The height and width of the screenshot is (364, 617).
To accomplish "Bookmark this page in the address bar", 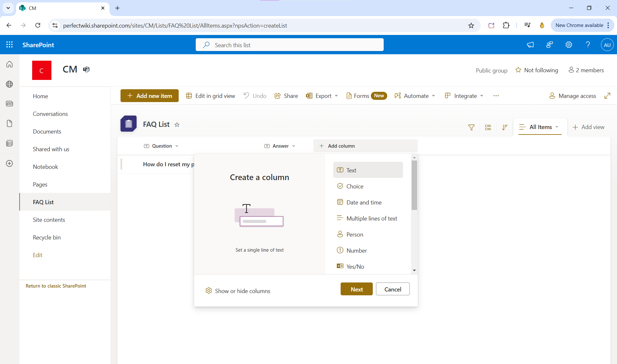I will tap(471, 25).
